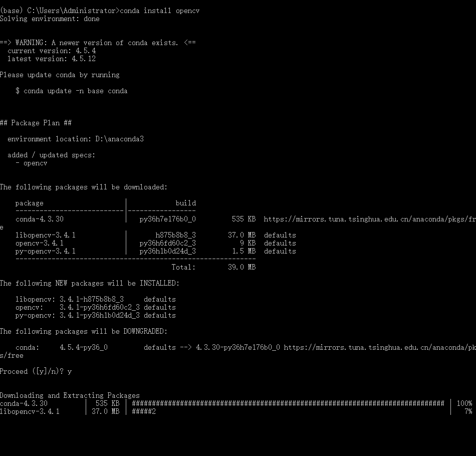This screenshot has height=456, width=476.
Task: Select 'libopencv-3.4.1' in the package table
Action: (x=46, y=236)
